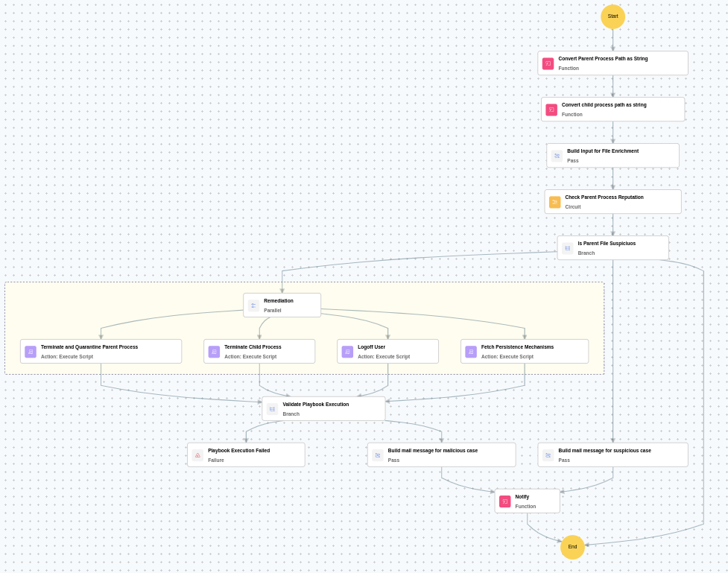Select Convert Parent Process Path function icon
728x573 pixels.
click(x=548, y=63)
